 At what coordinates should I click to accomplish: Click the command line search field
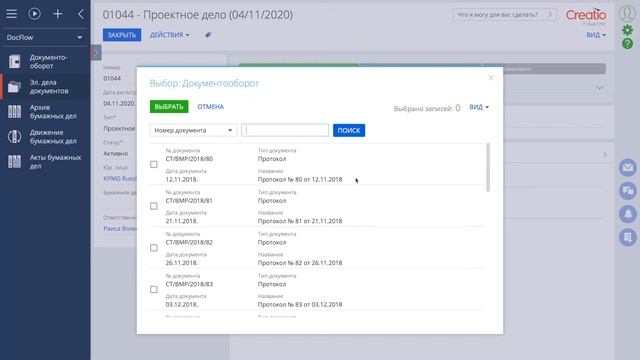coord(504,15)
